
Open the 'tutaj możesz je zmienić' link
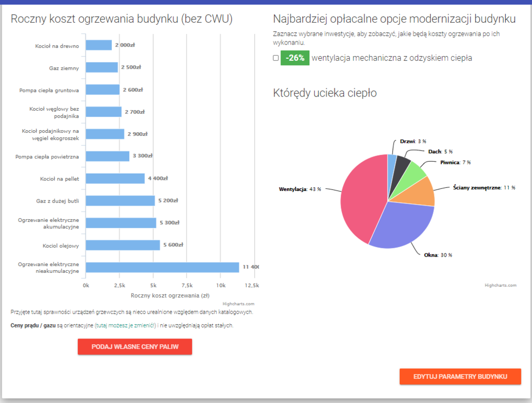(x=125, y=325)
